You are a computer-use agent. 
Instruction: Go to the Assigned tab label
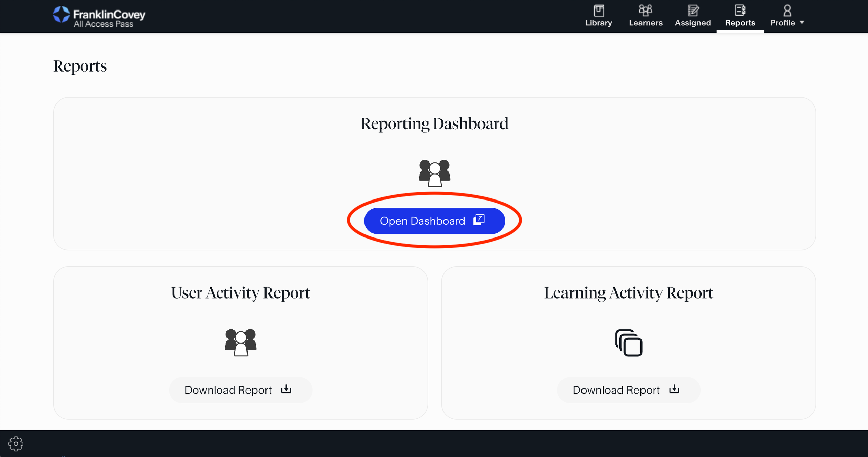(x=693, y=23)
